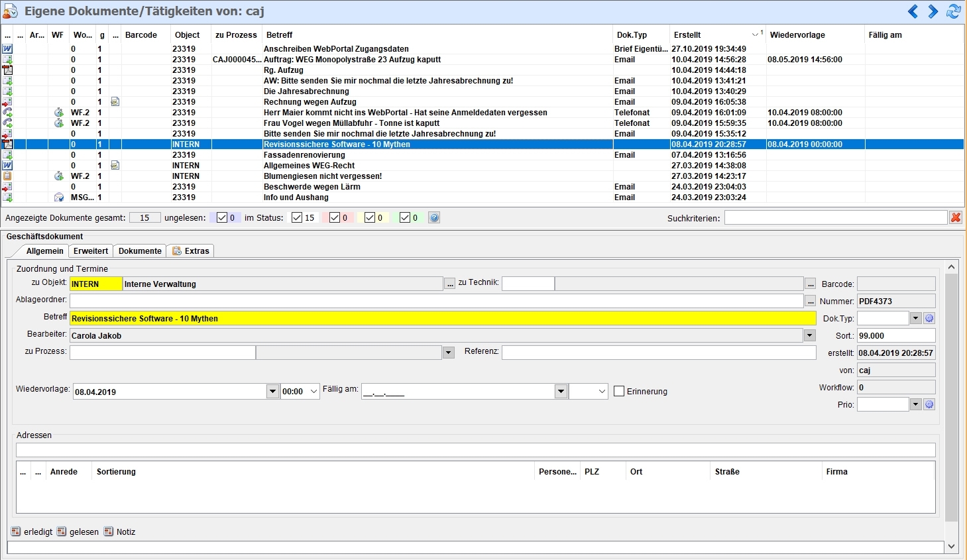Refresh the document list

click(954, 11)
